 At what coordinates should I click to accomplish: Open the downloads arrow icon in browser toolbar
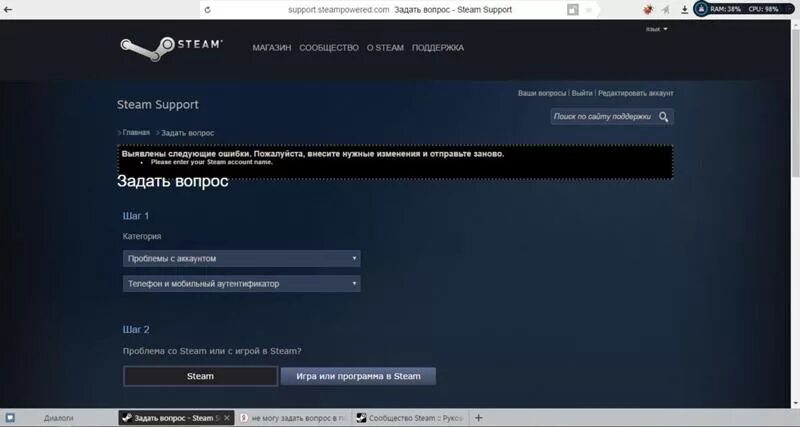click(685, 10)
